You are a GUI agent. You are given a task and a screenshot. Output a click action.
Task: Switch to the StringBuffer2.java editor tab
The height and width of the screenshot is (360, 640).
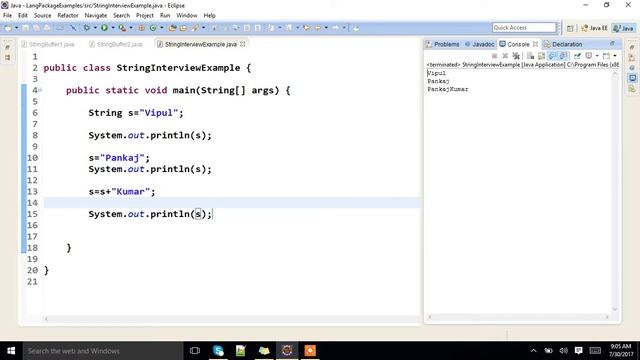click(116, 44)
